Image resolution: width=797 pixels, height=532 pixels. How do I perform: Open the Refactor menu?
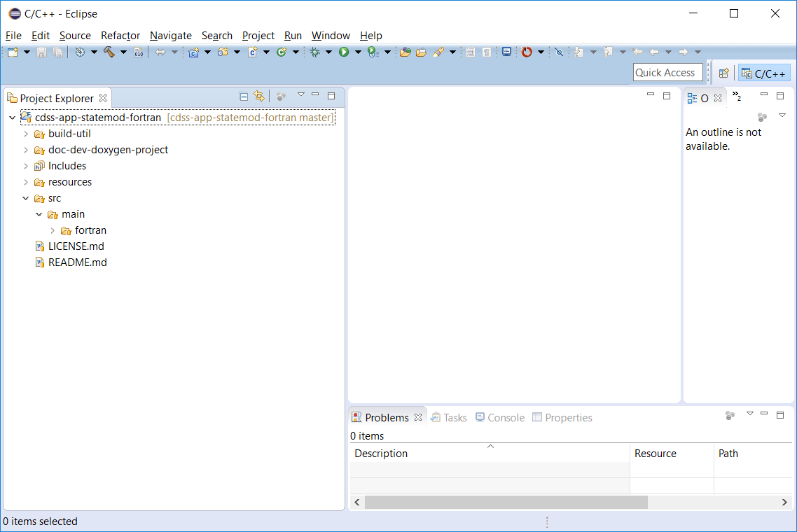(x=120, y=36)
